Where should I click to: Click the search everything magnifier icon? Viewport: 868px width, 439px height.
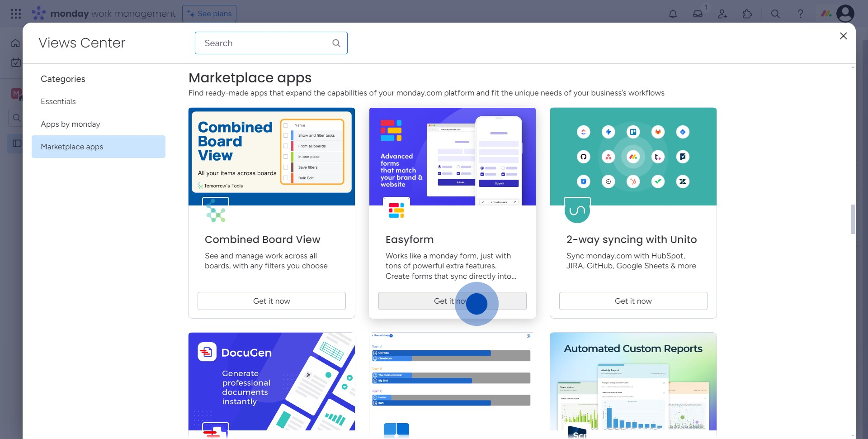(x=775, y=14)
